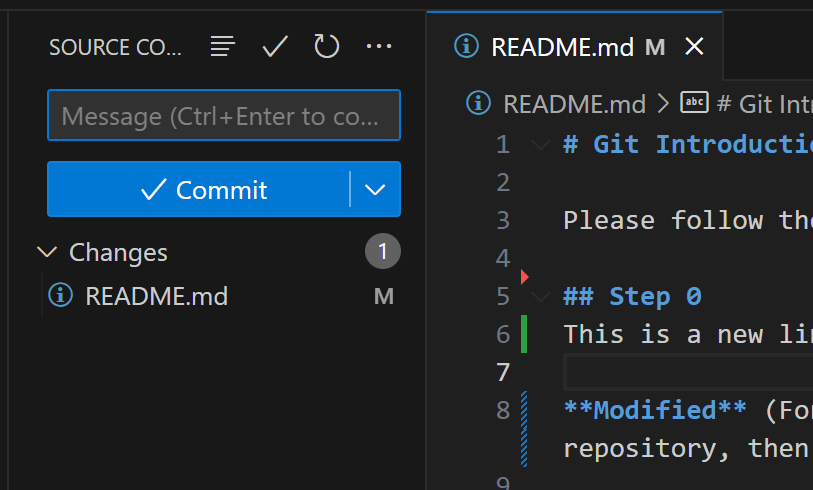
Task: Open the Commit button dropdown arrow
Action: (375, 189)
